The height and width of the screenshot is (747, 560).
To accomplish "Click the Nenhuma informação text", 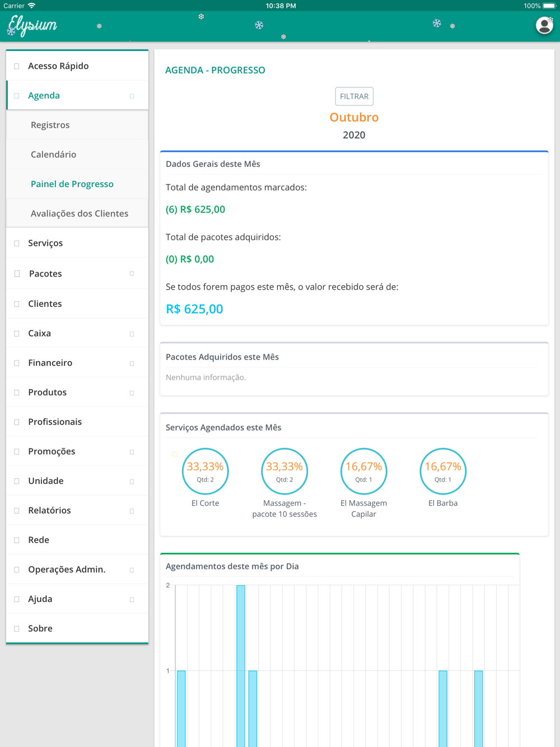I will pos(206,377).
